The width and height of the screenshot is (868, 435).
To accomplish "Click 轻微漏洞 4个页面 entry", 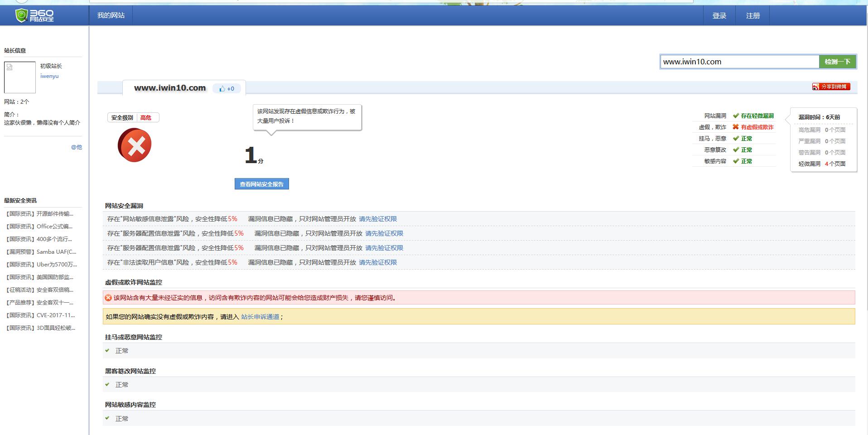I will (x=822, y=164).
